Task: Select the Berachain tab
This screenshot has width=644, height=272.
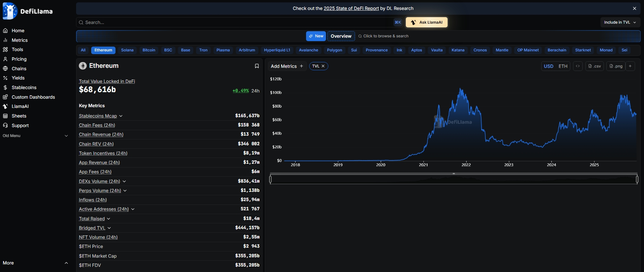Action: [x=557, y=50]
